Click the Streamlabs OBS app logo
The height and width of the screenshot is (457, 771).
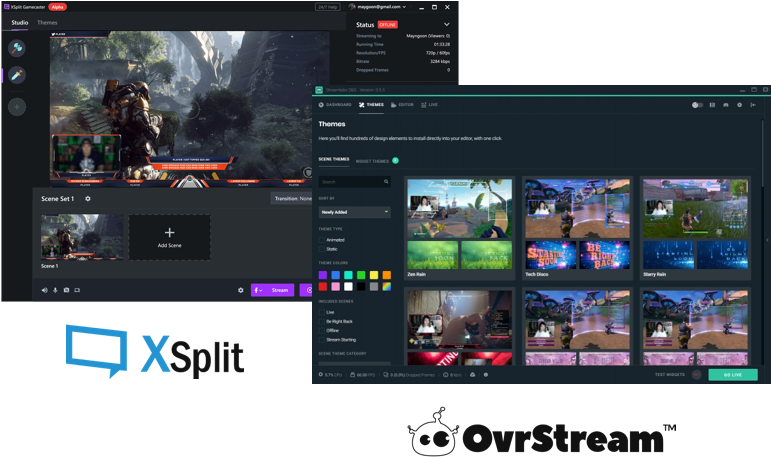click(x=319, y=90)
